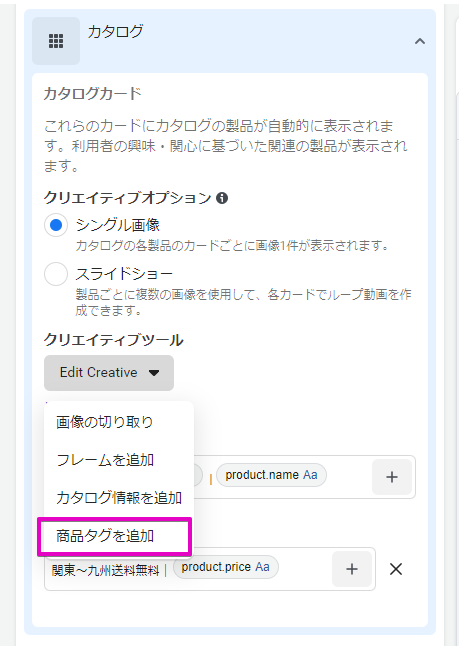The image size is (459, 646).
Task: Open the Edit Creative dropdown
Action: pyautogui.click(x=109, y=372)
